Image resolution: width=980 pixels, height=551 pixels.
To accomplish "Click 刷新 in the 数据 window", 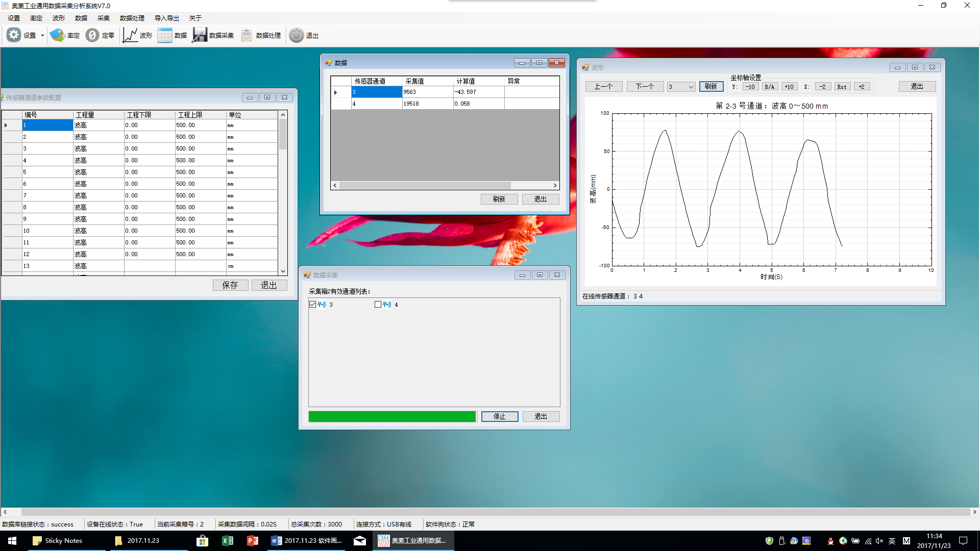I will pyautogui.click(x=499, y=199).
